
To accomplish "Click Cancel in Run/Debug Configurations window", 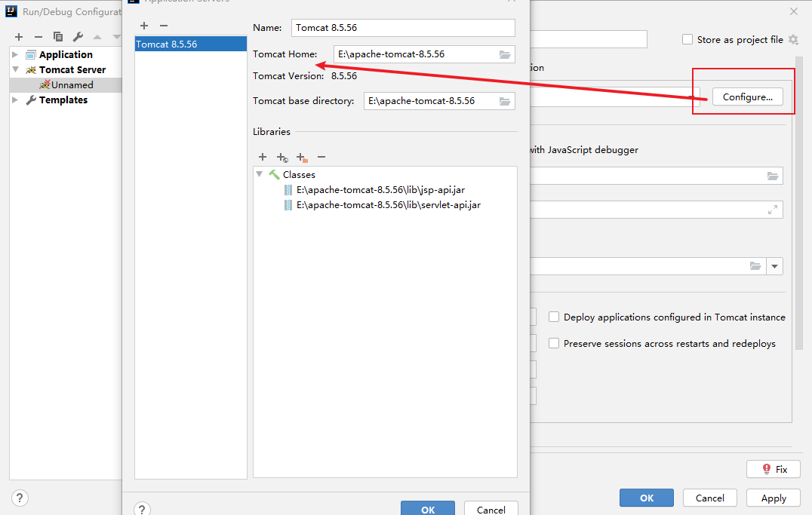I will (710, 498).
